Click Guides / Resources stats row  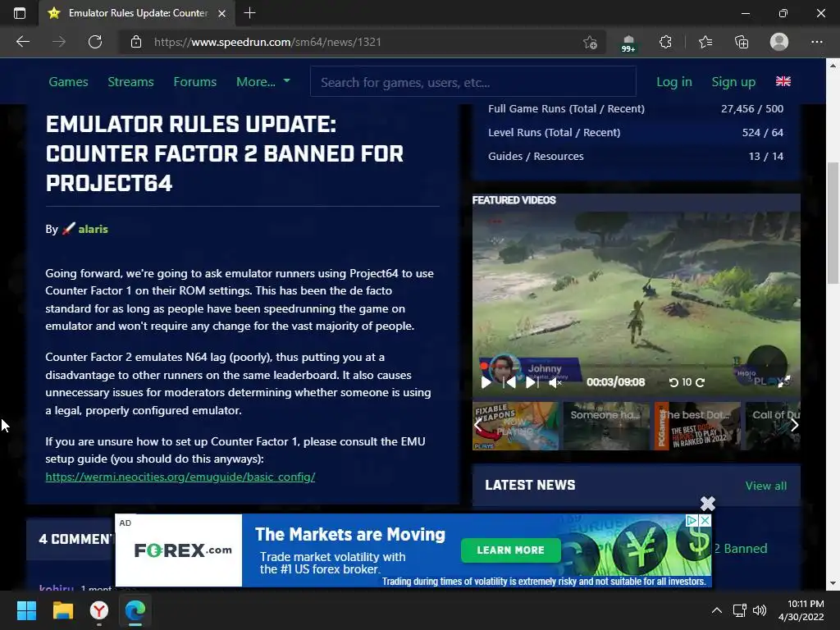pyautogui.click(x=636, y=157)
